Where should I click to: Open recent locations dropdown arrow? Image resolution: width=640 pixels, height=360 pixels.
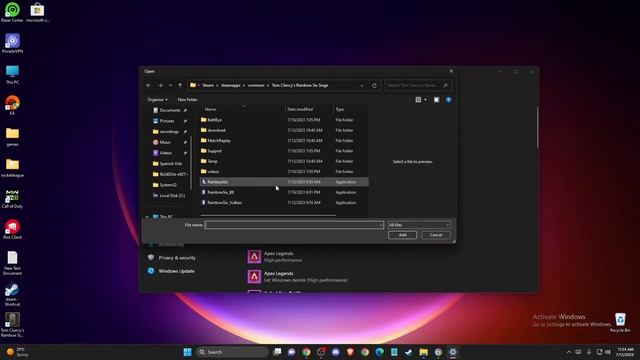170,85
